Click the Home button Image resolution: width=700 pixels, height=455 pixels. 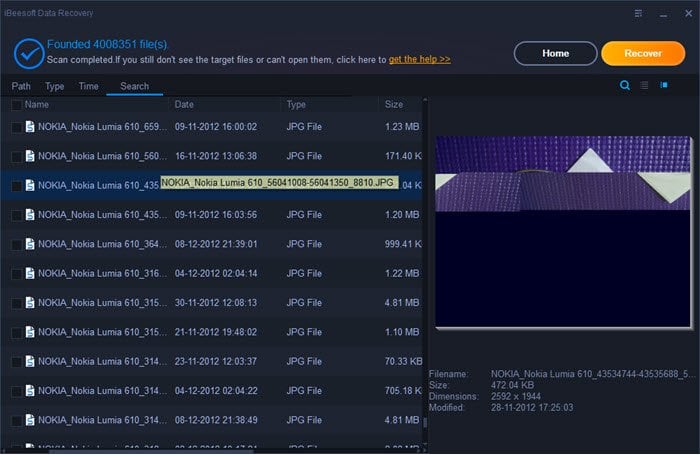tap(555, 54)
